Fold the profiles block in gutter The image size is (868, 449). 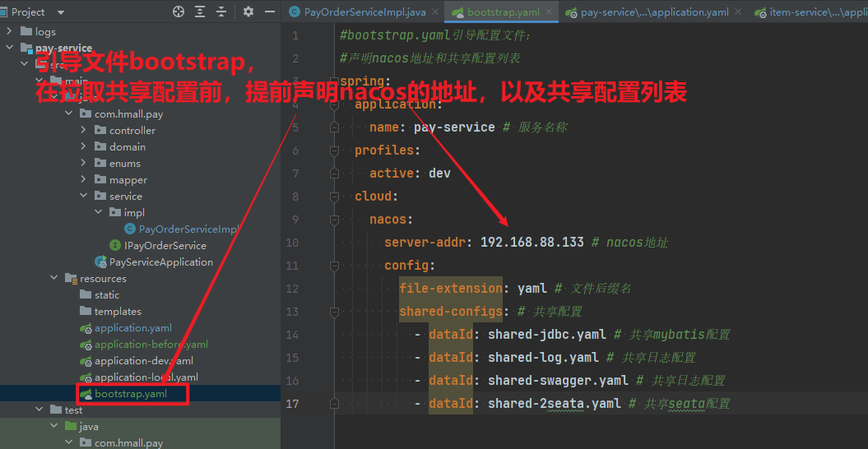click(x=334, y=151)
